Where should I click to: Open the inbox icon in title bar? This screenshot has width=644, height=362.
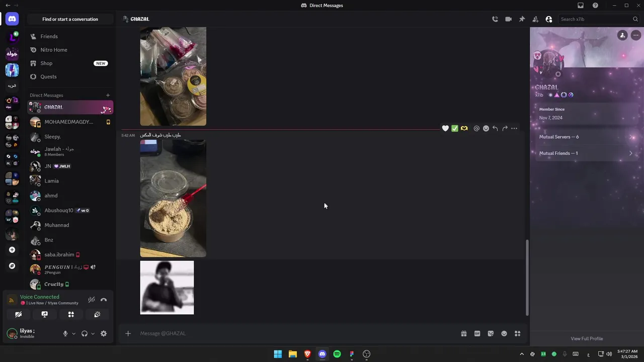[x=581, y=6]
